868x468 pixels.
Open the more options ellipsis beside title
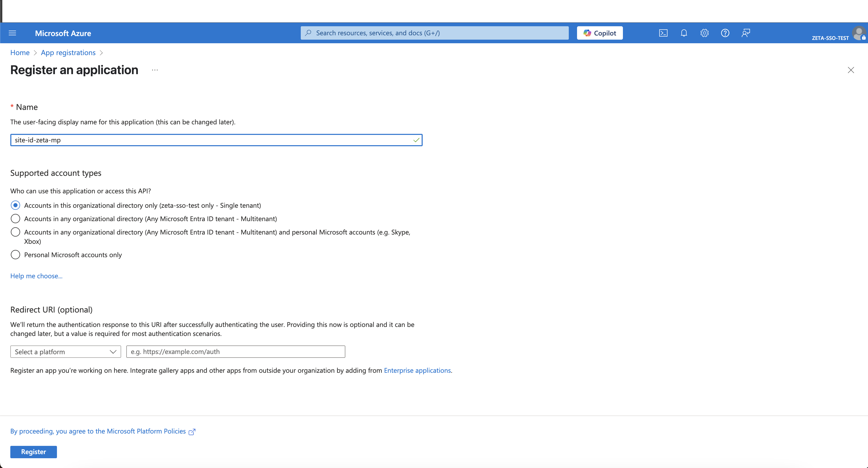pyautogui.click(x=155, y=70)
